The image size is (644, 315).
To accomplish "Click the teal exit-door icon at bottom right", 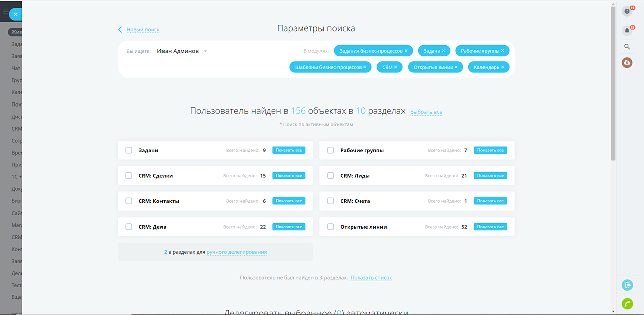I will coord(627,285).
